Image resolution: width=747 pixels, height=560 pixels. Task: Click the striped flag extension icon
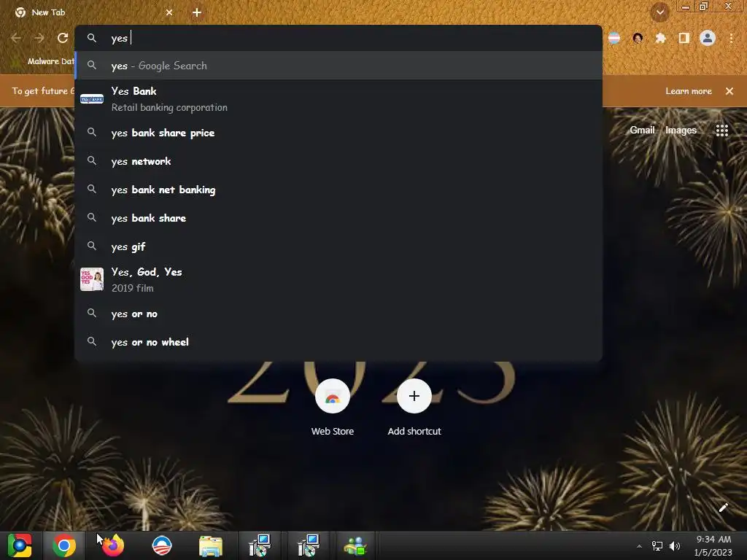click(x=614, y=38)
